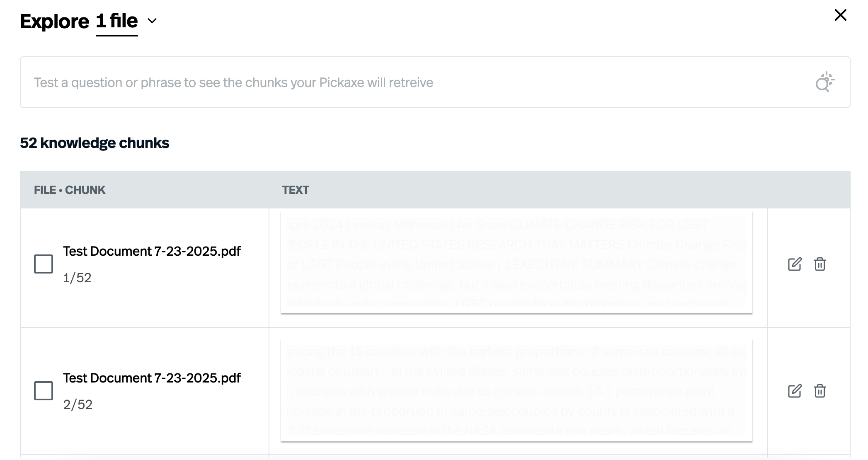Select the checkbox for chunk 1/52

pyautogui.click(x=44, y=264)
